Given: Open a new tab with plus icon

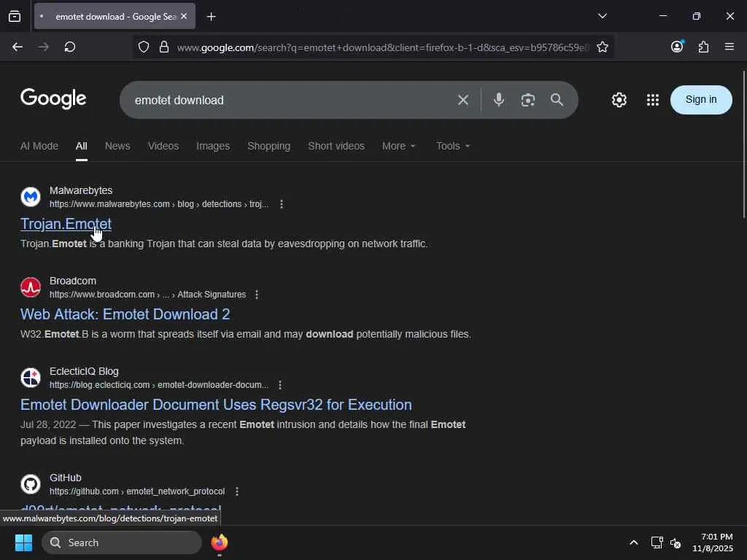Looking at the screenshot, I should [211, 17].
